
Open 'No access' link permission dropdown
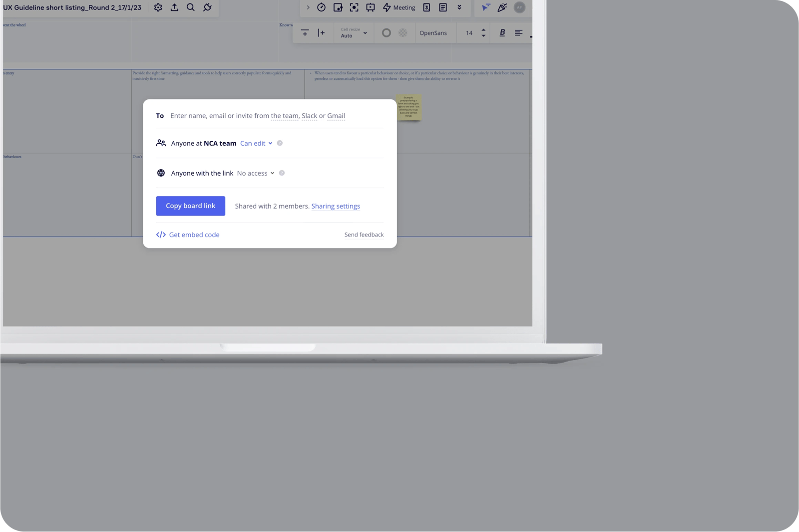[x=256, y=173]
